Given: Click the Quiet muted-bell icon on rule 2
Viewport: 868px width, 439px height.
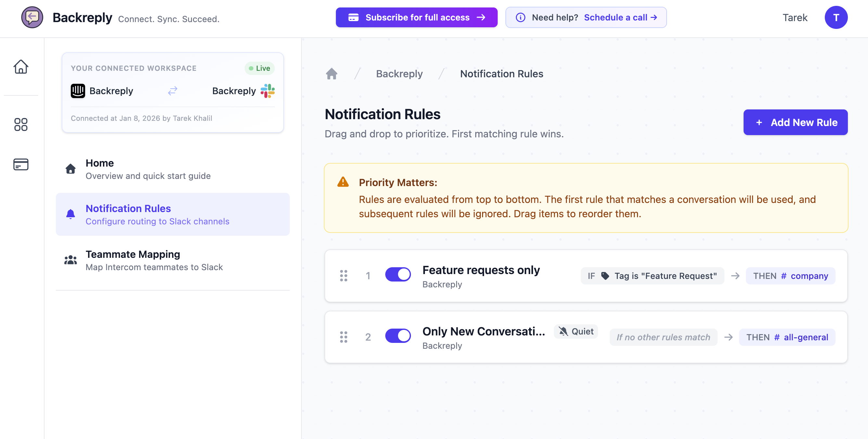Looking at the screenshot, I should click(563, 332).
